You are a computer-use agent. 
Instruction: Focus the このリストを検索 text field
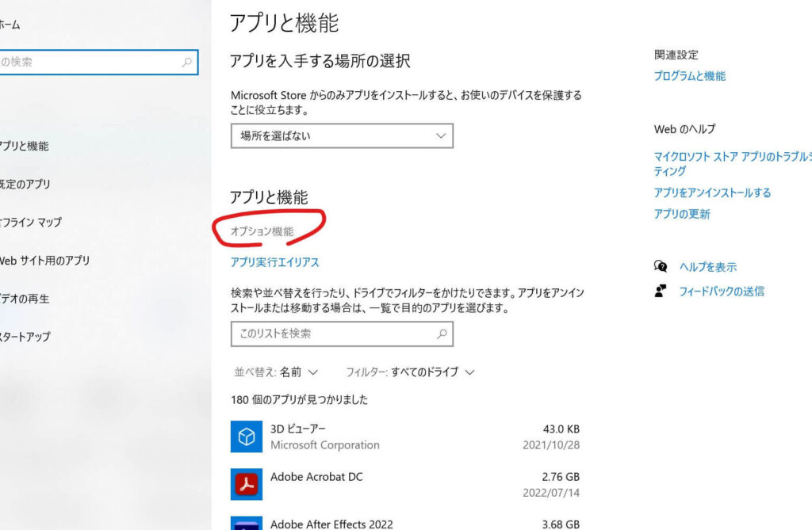tap(333, 334)
